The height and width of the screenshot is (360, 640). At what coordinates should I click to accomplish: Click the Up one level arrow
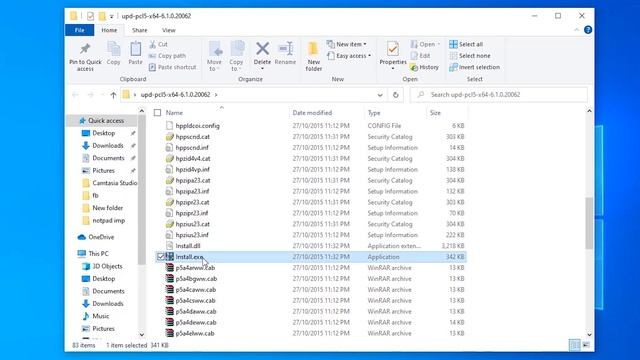[x=113, y=95]
